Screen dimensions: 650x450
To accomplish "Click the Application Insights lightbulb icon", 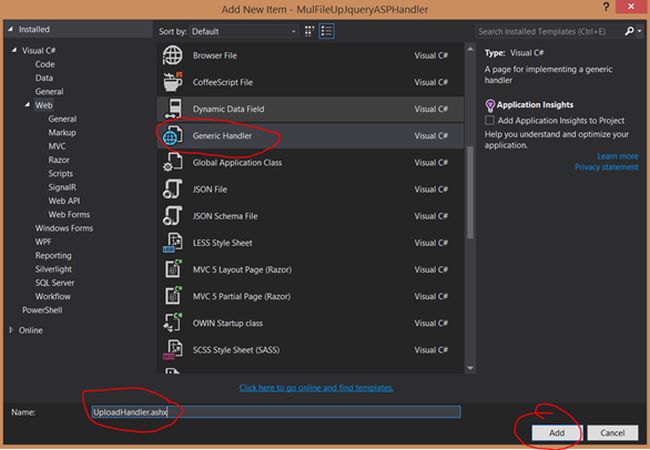I will tap(490, 105).
